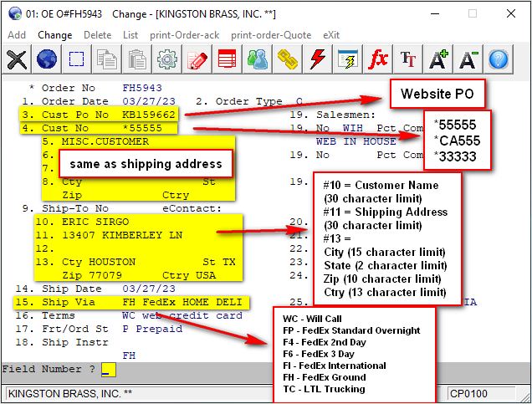Select the Cust No *55555 value
Image resolution: width=532 pixels, height=404 pixels.
pos(142,128)
